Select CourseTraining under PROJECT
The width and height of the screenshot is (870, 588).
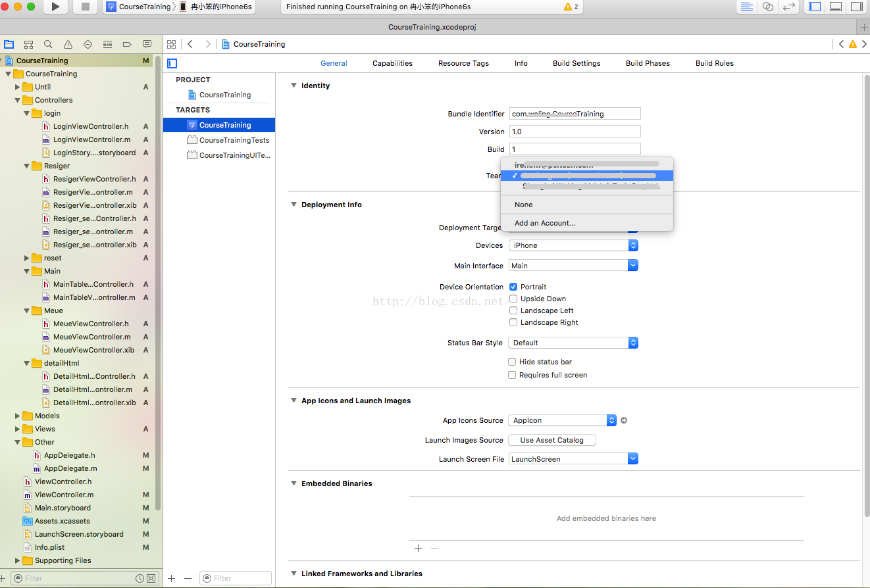click(x=219, y=95)
